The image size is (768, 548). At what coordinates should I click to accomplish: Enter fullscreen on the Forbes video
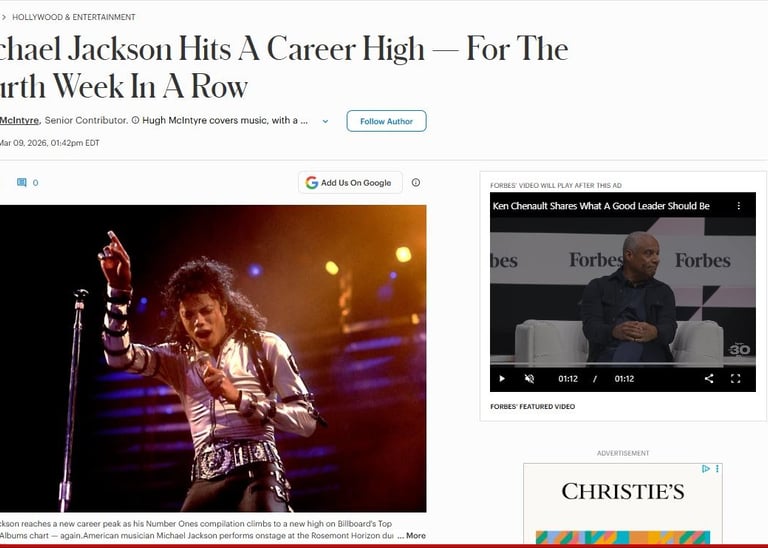[x=735, y=379]
